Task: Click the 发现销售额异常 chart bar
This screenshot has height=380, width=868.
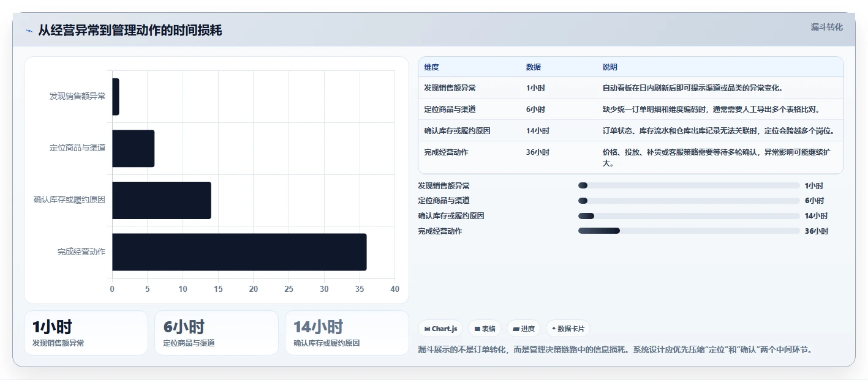Action: click(115, 97)
